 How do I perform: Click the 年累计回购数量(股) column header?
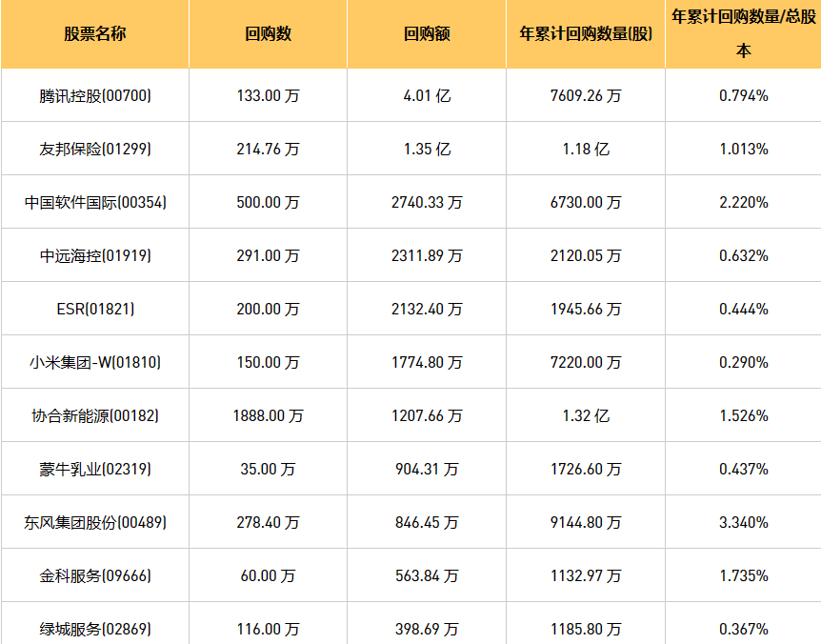586,34
